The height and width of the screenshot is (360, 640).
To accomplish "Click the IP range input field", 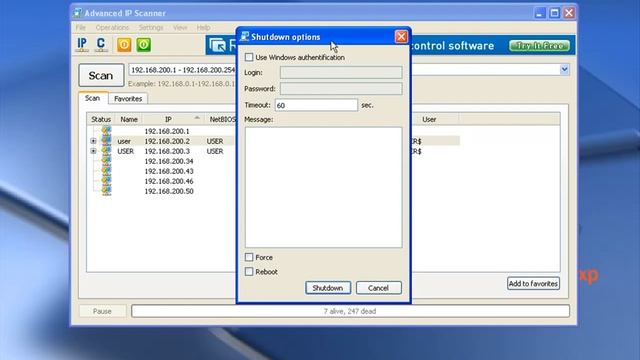I will point(182,70).
